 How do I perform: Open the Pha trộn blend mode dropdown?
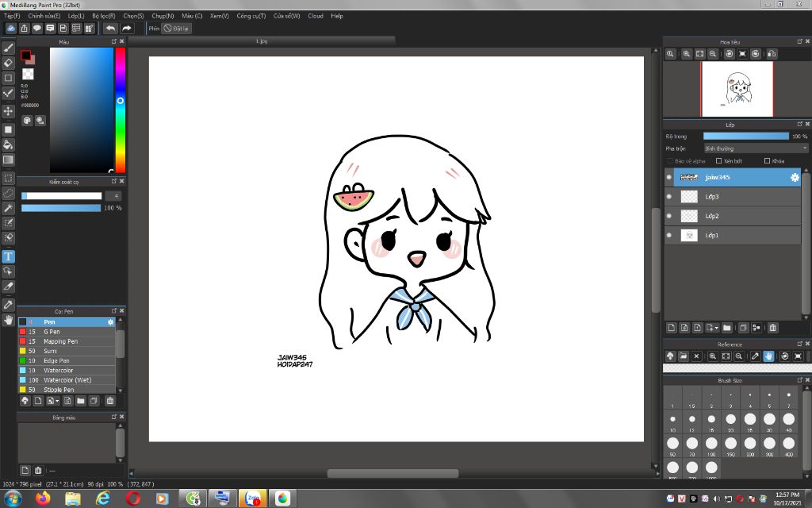click(756, 148)
